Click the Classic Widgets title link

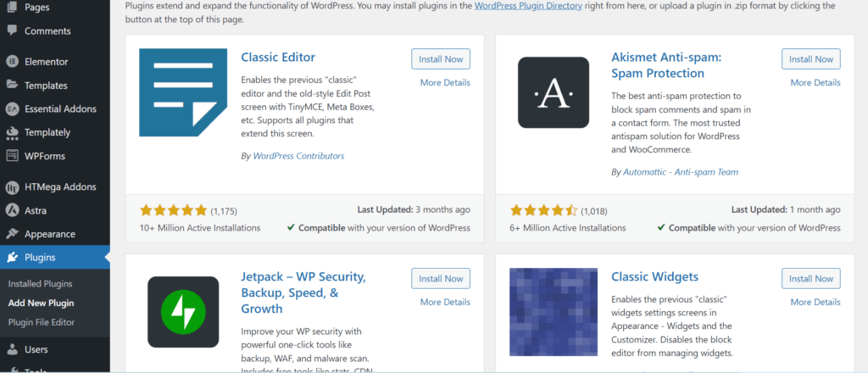click(655, 276)
